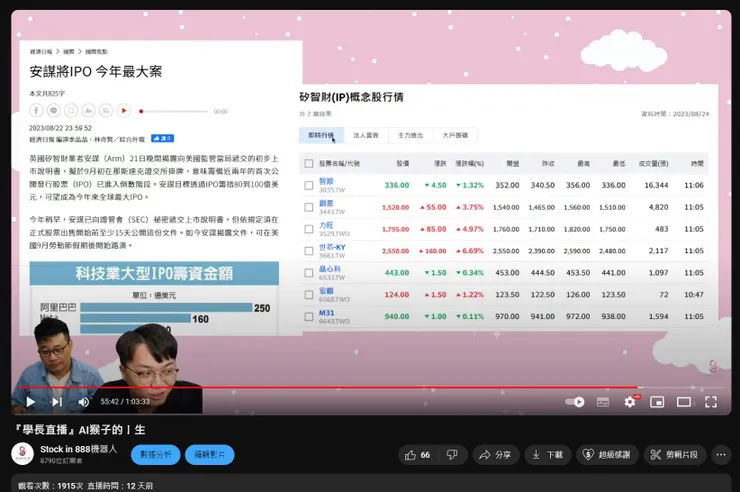Click the 即時行情 tab in the video

321,135
